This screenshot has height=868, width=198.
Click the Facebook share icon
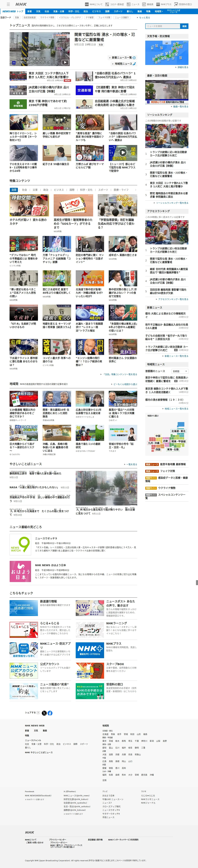(50, 713)
